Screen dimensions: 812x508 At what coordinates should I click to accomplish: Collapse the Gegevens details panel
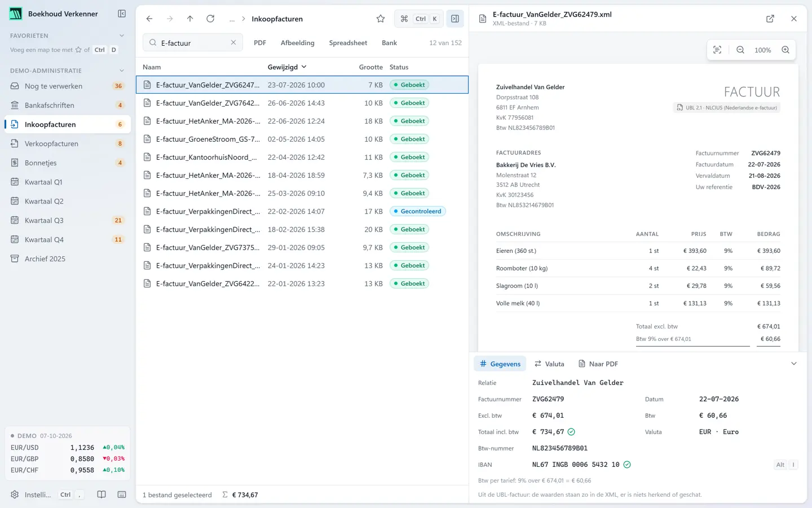[x=794, y=364]
